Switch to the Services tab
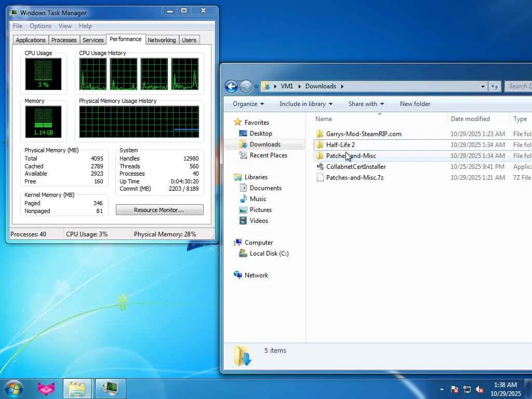The width and height of the screenshot is (532, 399). point(93,40)
